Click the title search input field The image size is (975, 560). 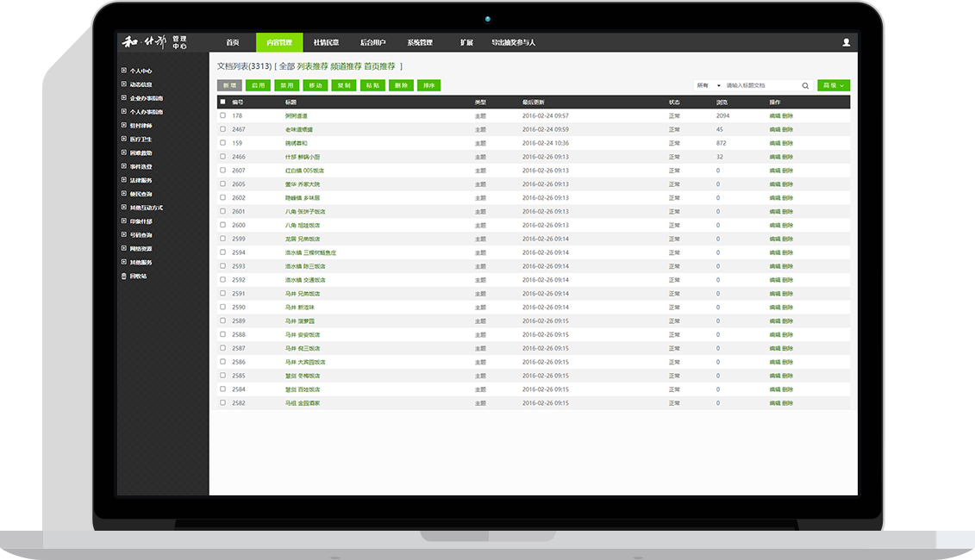pos(760,85)
